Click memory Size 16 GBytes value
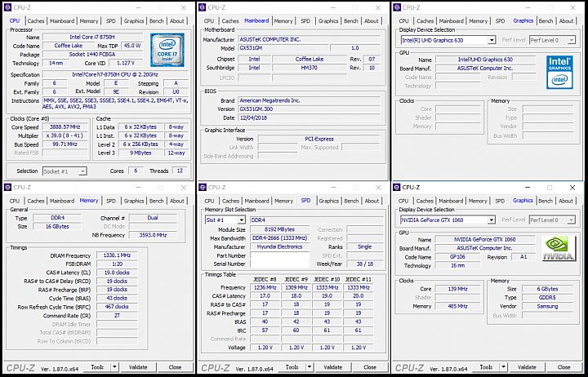 pyautogui.click(x=57, y=226)
